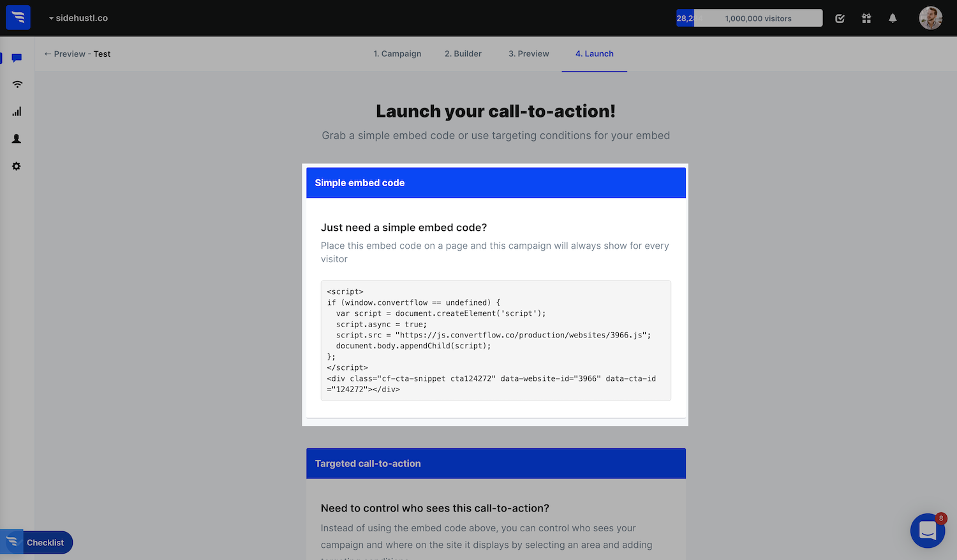
Task: Open the gift rewards icon
Action: pos(866,18)
